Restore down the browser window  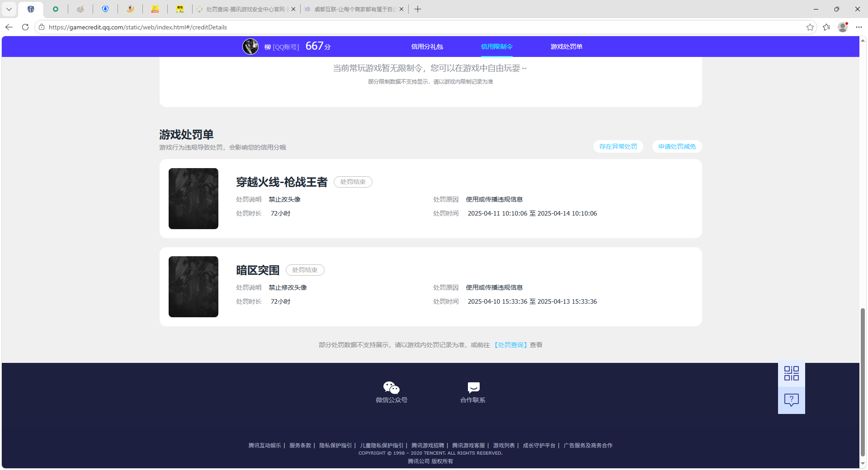pyautogui.click(x=837, y=9)
